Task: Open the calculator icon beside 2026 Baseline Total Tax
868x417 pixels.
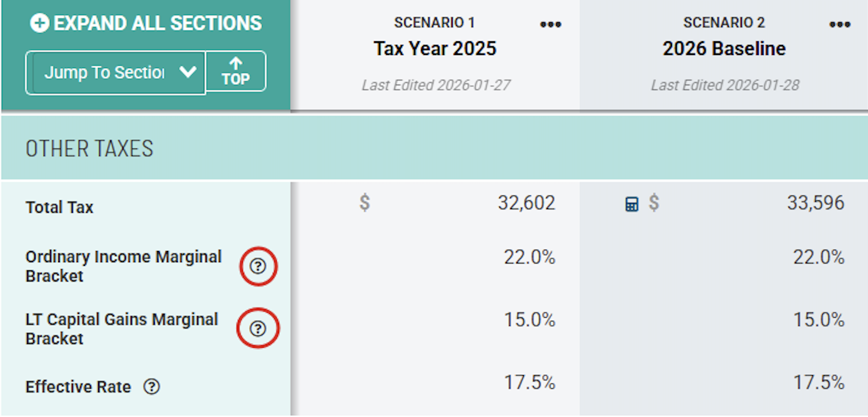Action: click(632, 204)
